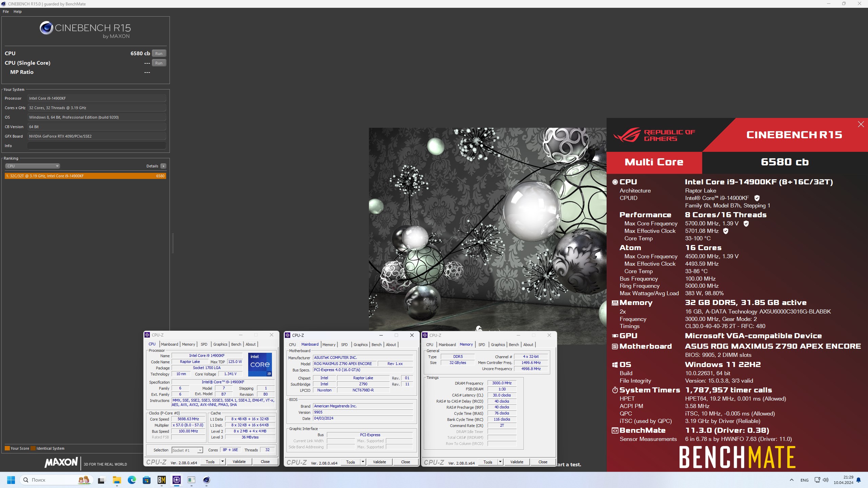Click the panel splitter handle beside the render view
868x488 pixels.
pyautogui.click(x=173, y=243)
